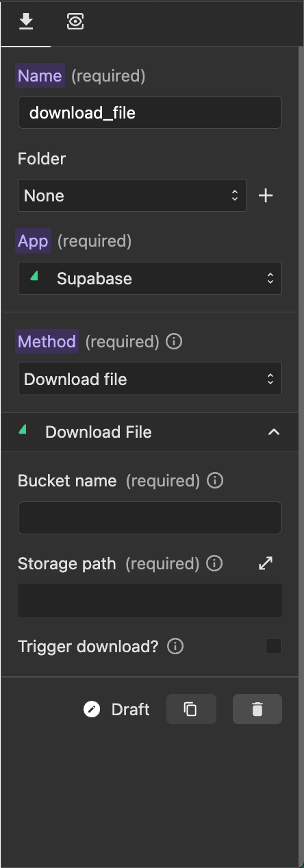Click the Name label
The image size is (304, 868).
pyautogui.click(x=40, y=76)
